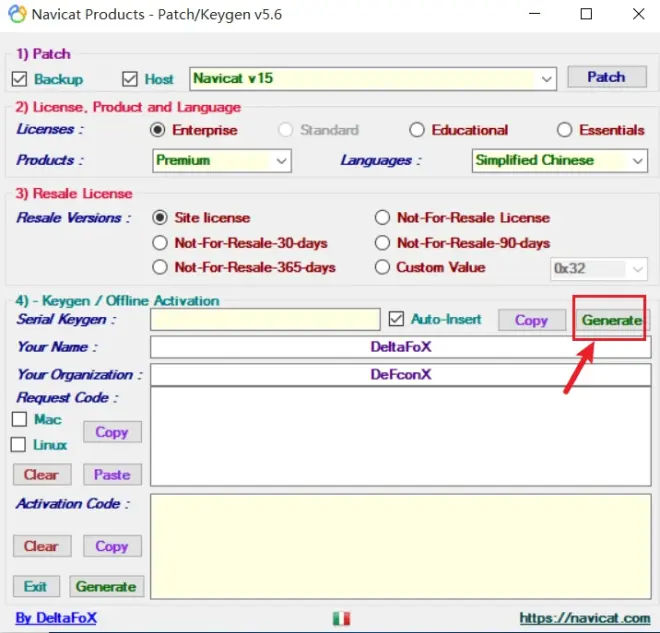Copy the serial key
Viewport: 660px width, 633px height.
tap(532, 320)
